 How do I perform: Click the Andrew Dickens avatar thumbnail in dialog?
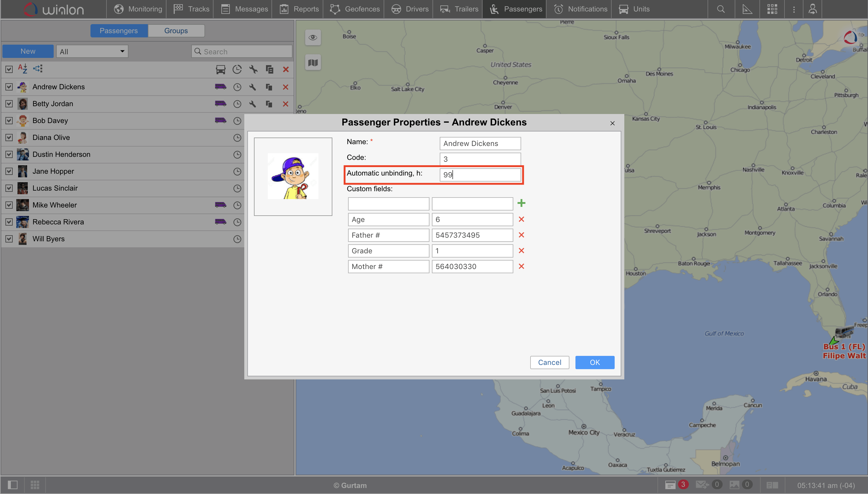pyautogui.click(x=293, y=176)
